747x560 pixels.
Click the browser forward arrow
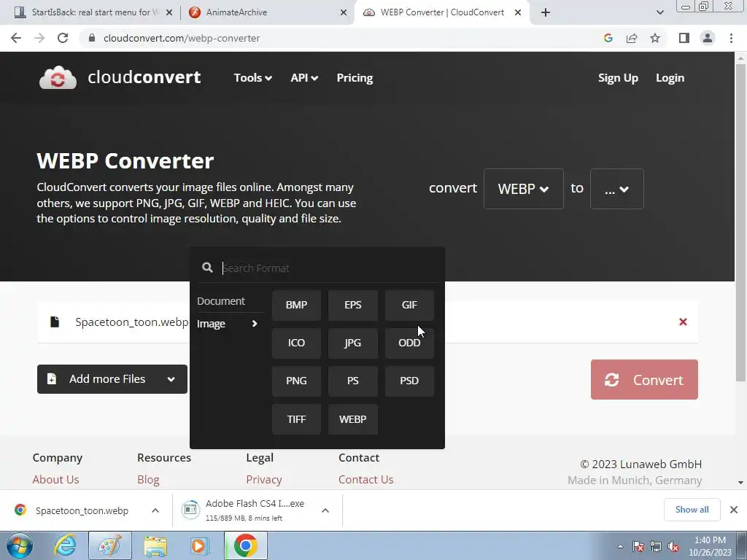pos(39,38)
